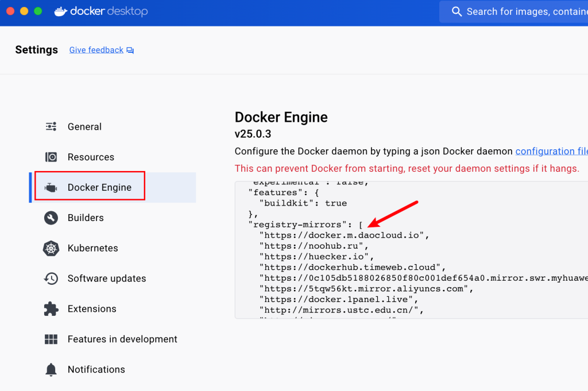
Task: Click the Software updates clock icon
Action: click(51, 278)
